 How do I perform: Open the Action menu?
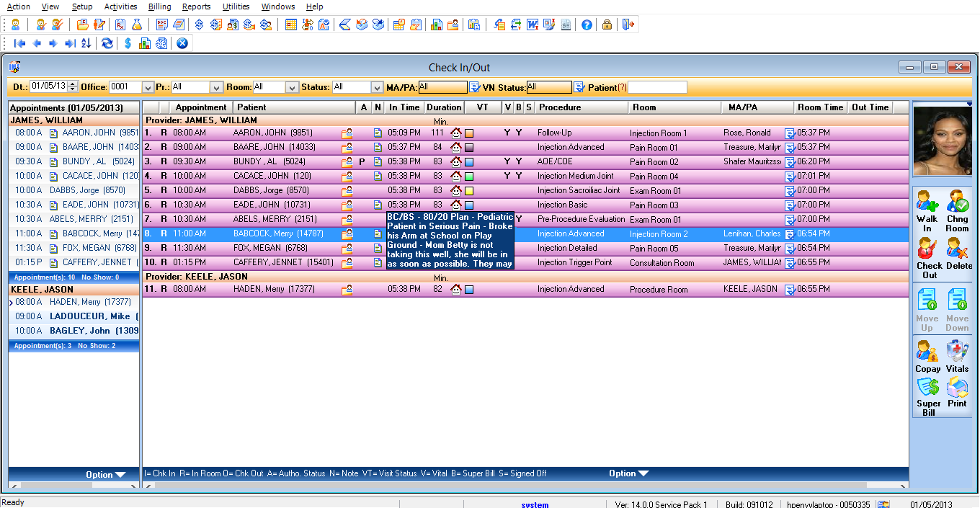(x=18, y=6)
